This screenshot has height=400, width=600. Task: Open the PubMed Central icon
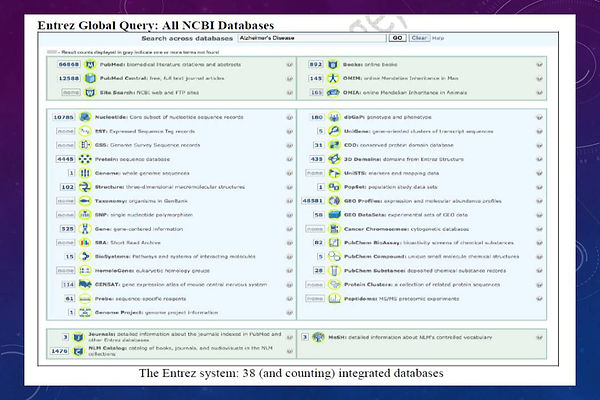(90, 78)
